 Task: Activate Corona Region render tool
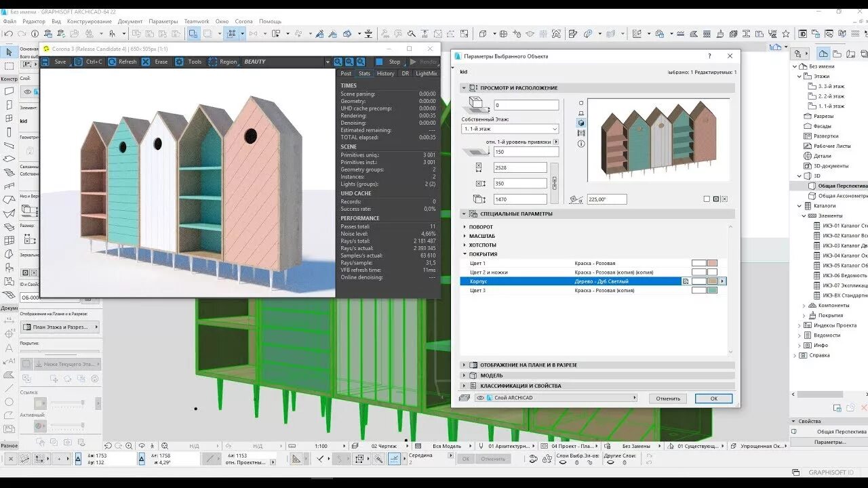click(x=223, y=62)
